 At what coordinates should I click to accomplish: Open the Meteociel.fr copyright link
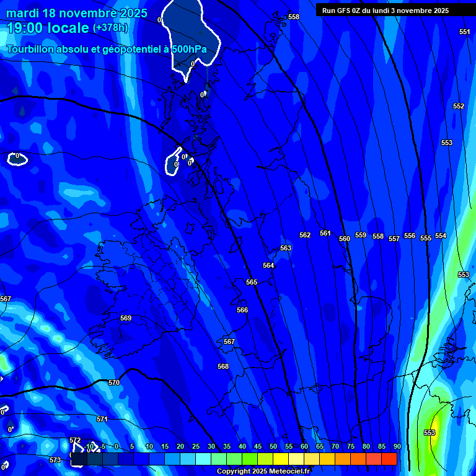pos(263,472)
